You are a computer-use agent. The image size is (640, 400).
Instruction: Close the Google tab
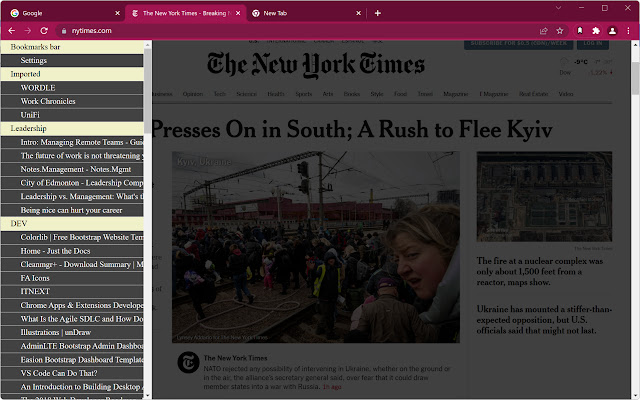pyautogui.click(x=118, y=13)
